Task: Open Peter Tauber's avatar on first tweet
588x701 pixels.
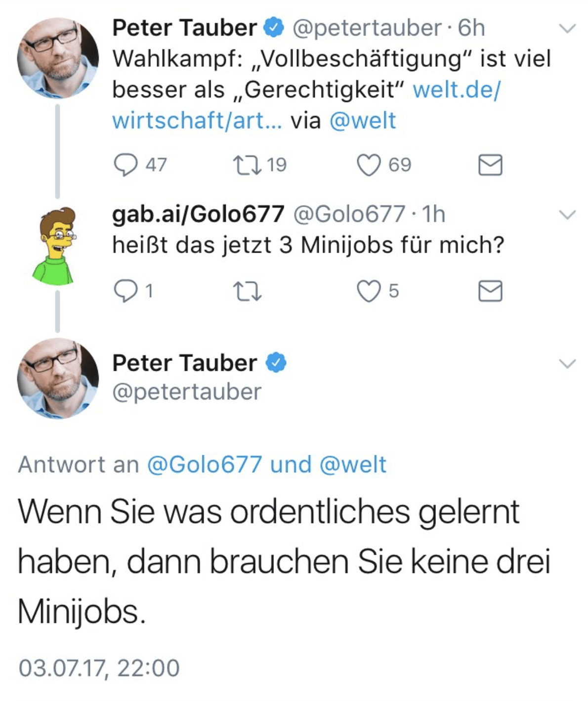Action: [x=57, y=58]
